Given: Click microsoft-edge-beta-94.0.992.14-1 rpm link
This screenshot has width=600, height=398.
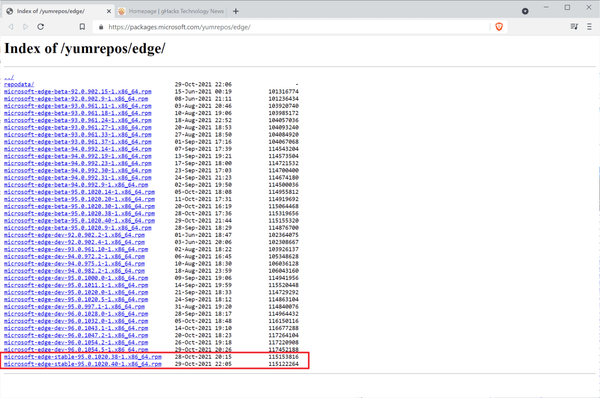Looking at the screenshot, I should [78, 149].
